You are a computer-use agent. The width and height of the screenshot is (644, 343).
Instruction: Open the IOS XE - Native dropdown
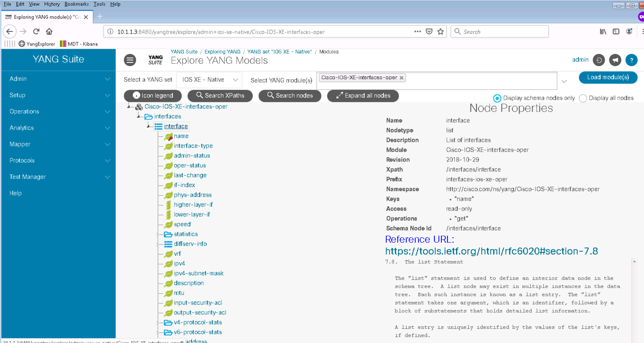tap(209, 80)
